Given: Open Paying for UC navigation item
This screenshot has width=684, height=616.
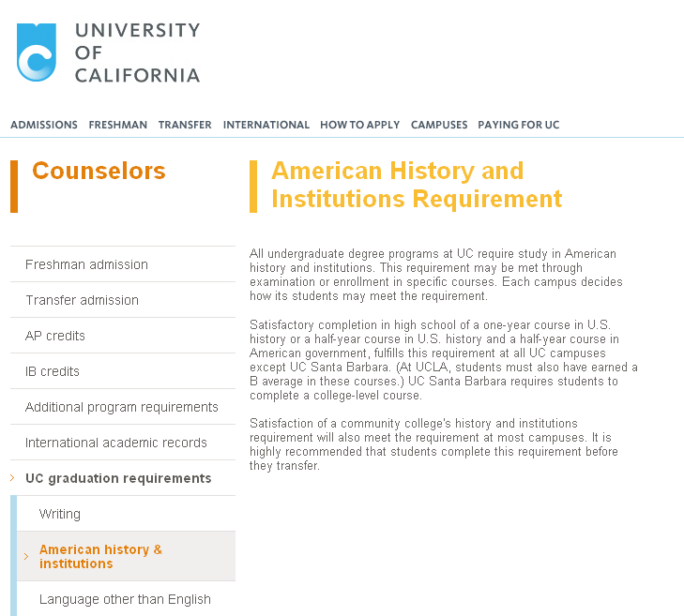Looking at the screenshot, I should pos(518,125).
